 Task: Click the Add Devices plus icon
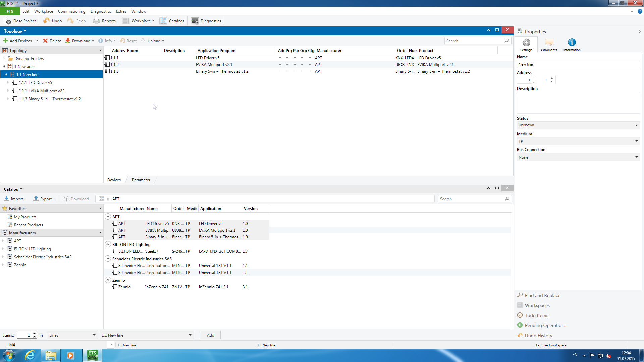click(x=5, y=41)
